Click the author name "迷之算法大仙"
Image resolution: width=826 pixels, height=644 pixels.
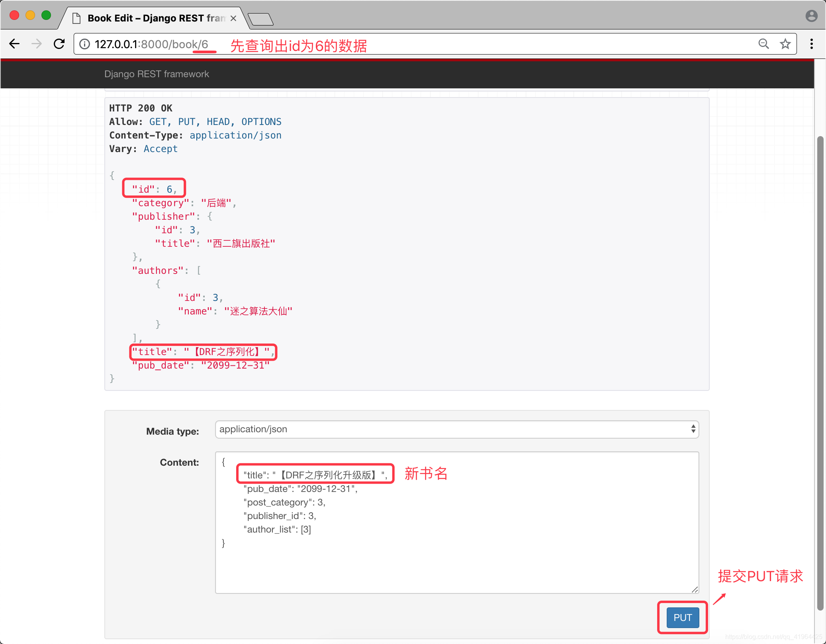coord(258,311)
